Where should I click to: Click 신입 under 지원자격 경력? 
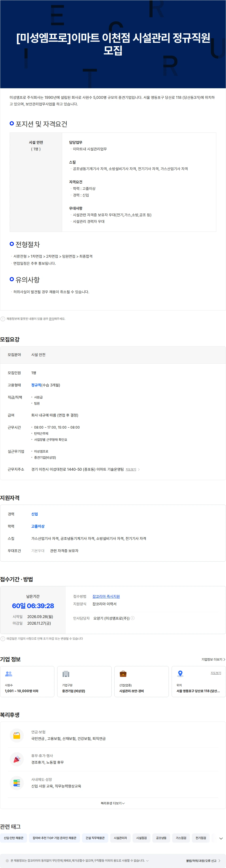[35, 514]
